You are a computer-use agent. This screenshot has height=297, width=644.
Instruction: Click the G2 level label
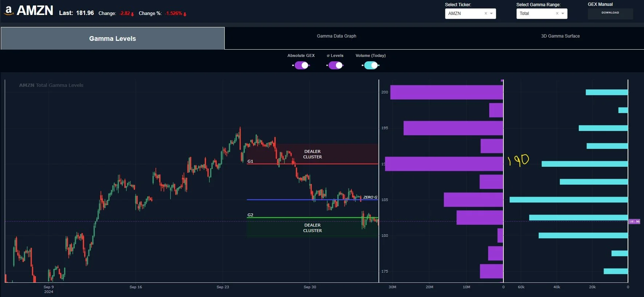[250, 215]
